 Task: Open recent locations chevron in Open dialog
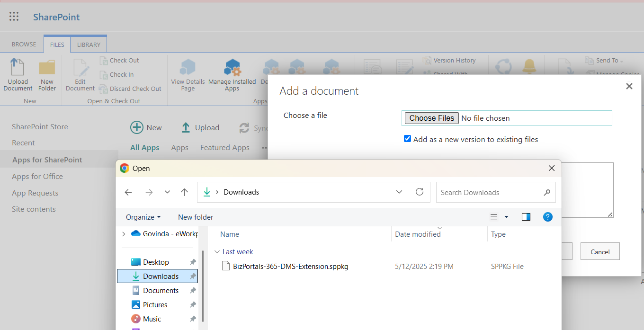[x=167, y=192]
